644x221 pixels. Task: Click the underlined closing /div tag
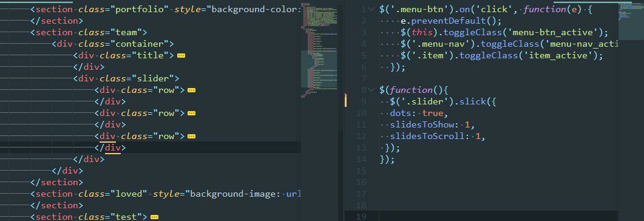(x=110, y=148)
